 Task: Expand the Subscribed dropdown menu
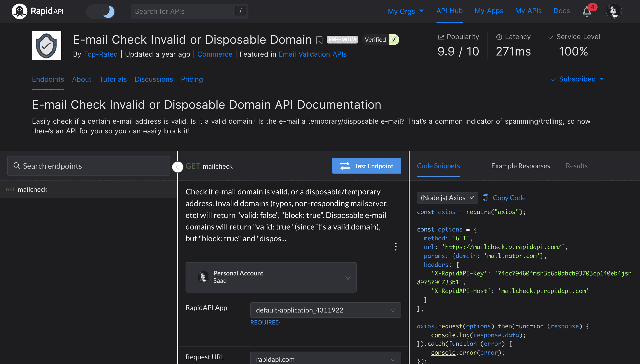[x=577, y=79]
